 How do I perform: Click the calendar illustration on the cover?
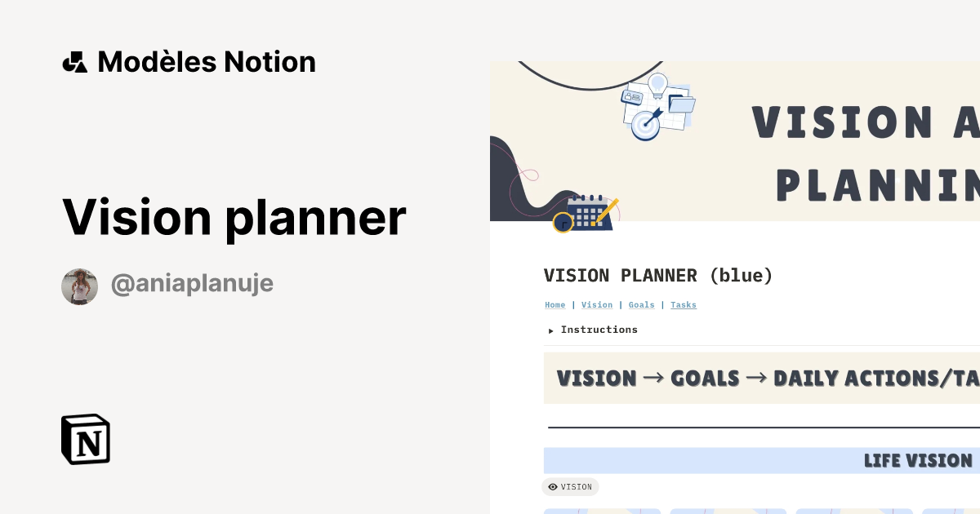[590, 215]
